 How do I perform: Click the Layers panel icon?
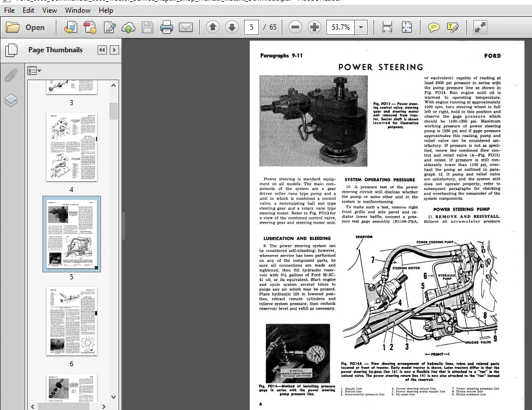point(11,100)
